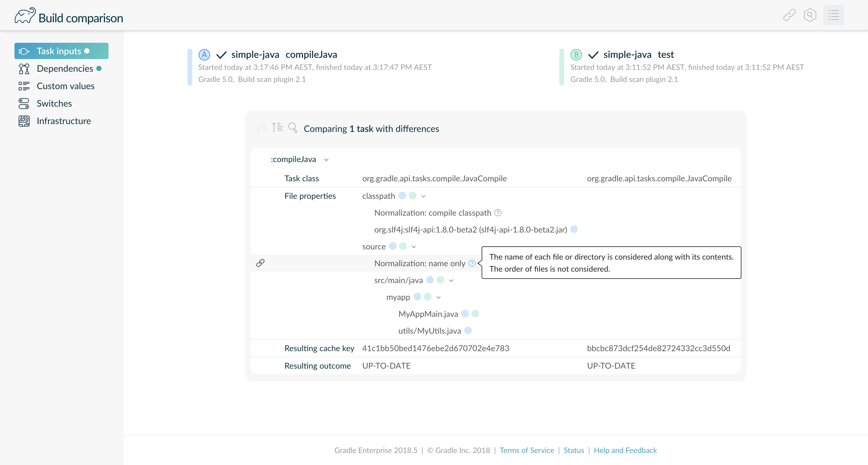Click the sort descending icon above the comparison
Viewport: 868px width, 465px height.
coord(262,128)
